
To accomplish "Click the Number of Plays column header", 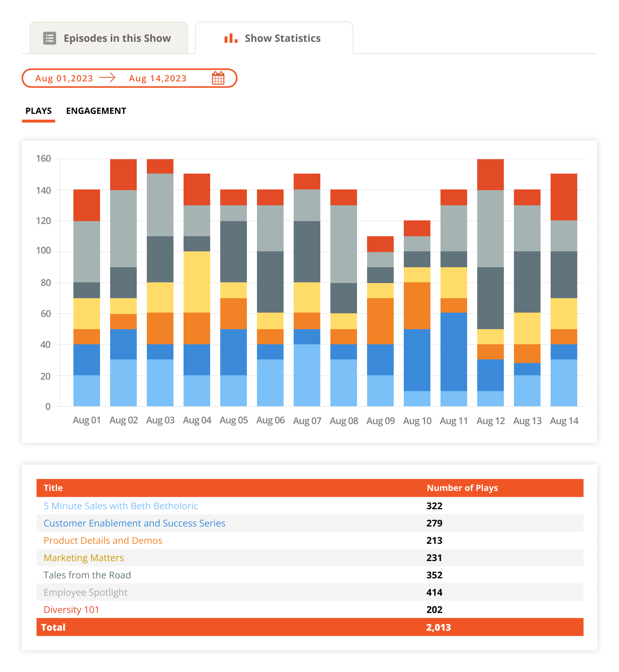I will coord(462,488).
